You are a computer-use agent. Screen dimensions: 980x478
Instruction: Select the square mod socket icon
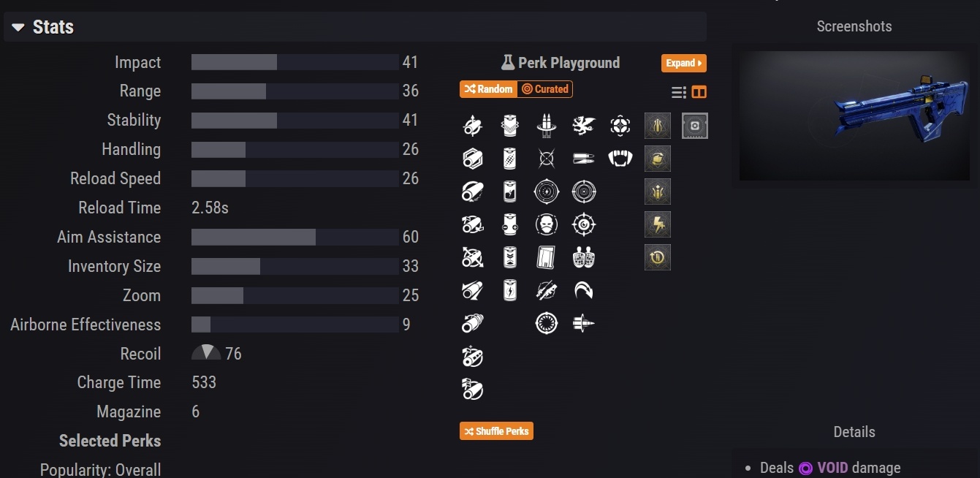click(x=694, y=126)
